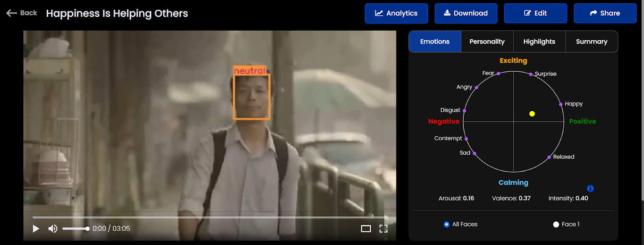Switch to the Emotions tab
644x245 pixels.
(435, 42)
